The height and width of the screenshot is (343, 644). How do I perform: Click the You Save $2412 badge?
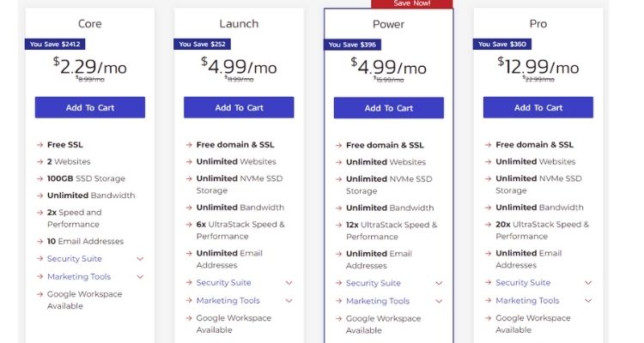[x=55, y=44]
